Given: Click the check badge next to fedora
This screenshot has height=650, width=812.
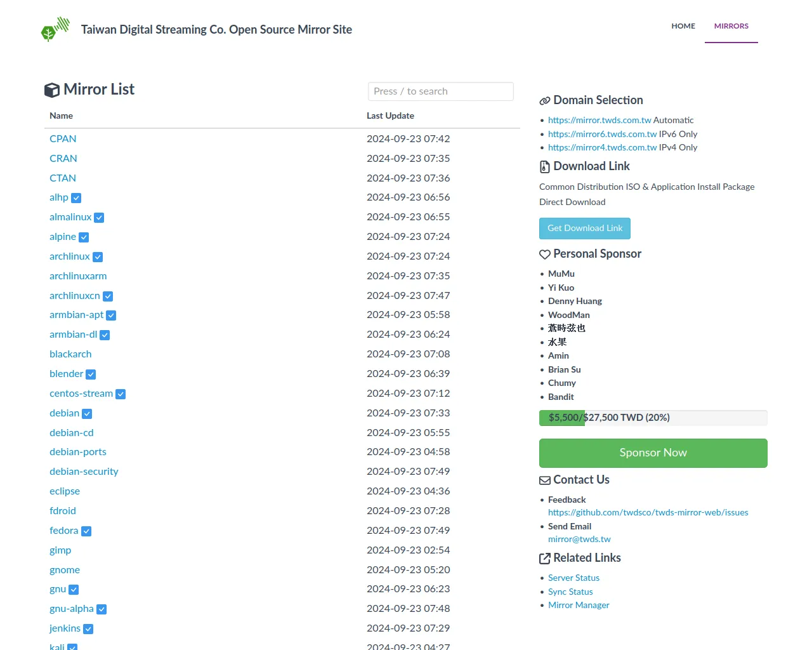Looking at the screenshot, I should [86, 531].
